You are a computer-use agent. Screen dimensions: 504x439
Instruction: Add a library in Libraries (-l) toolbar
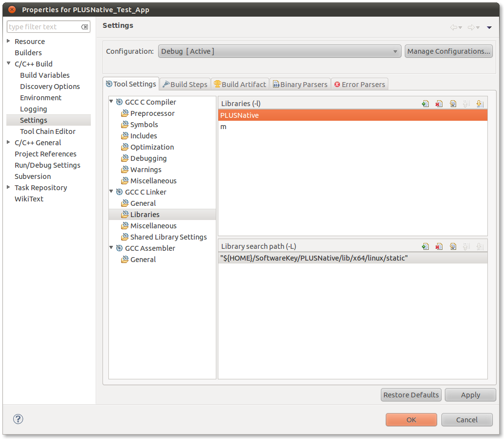point(425,104)
